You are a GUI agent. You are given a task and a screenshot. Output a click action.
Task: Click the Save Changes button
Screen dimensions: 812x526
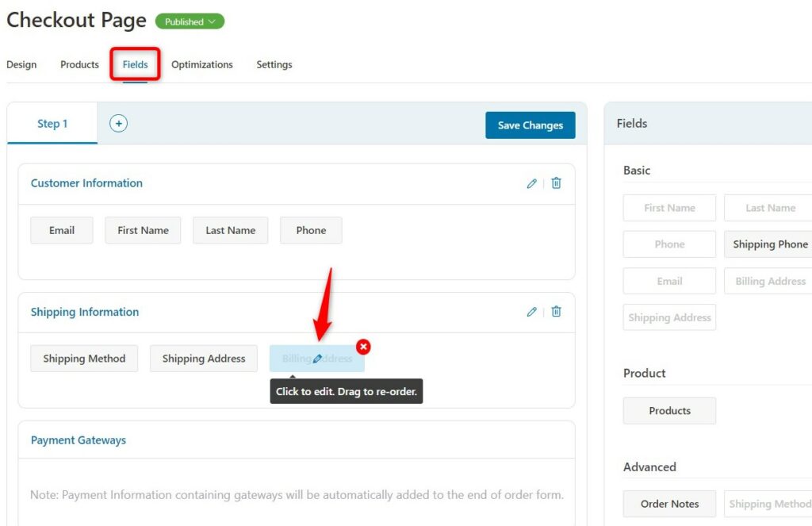pyautogui.click(x=530, y=125)
